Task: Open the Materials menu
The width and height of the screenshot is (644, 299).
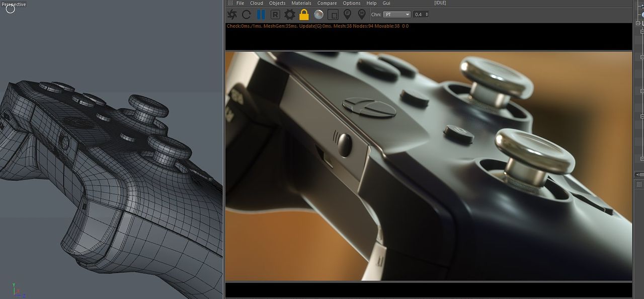Action: [301, 3]
